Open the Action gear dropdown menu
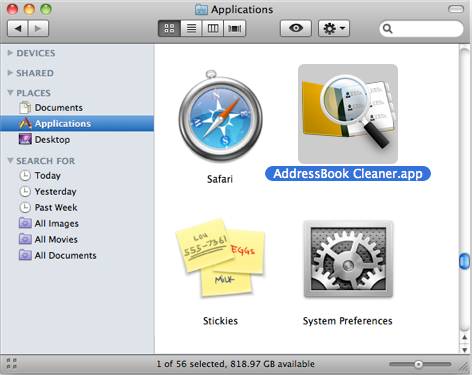This screenshot has height=375, width=472. [x=334, y=28]
